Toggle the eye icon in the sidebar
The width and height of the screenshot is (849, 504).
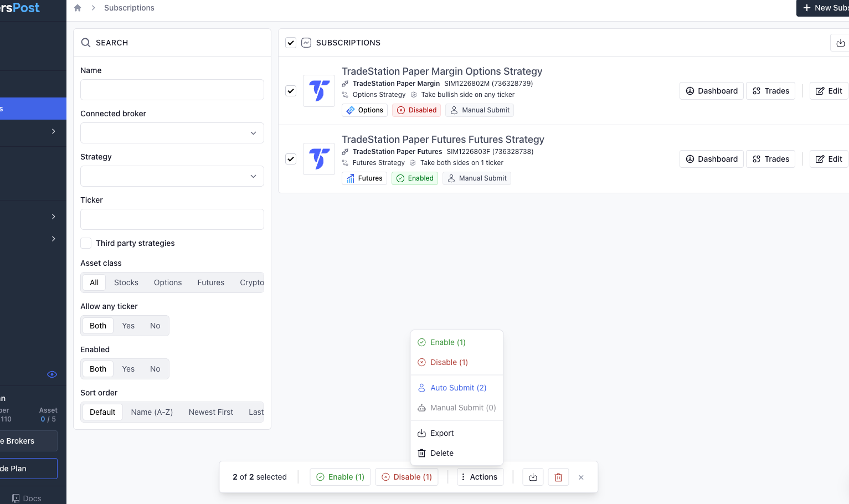[x=52, y=374]
